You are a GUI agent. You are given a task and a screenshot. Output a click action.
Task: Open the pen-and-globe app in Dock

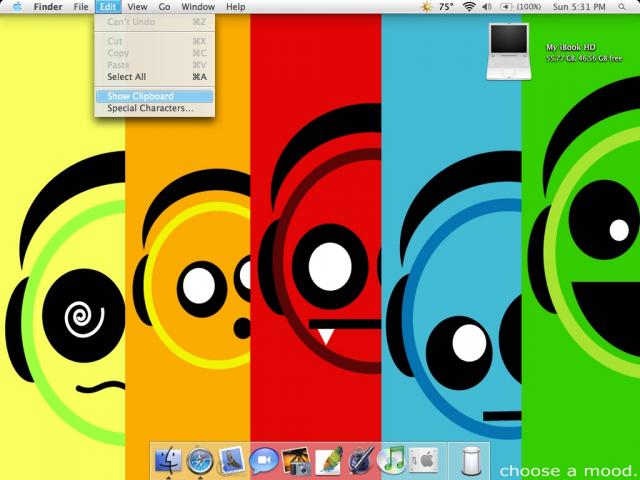[361, 461]
